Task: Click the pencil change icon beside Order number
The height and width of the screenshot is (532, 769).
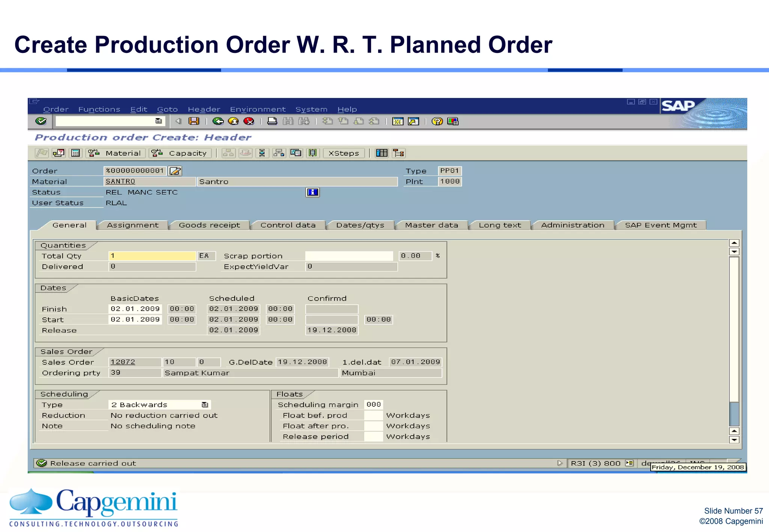Action: click(175, 171)
